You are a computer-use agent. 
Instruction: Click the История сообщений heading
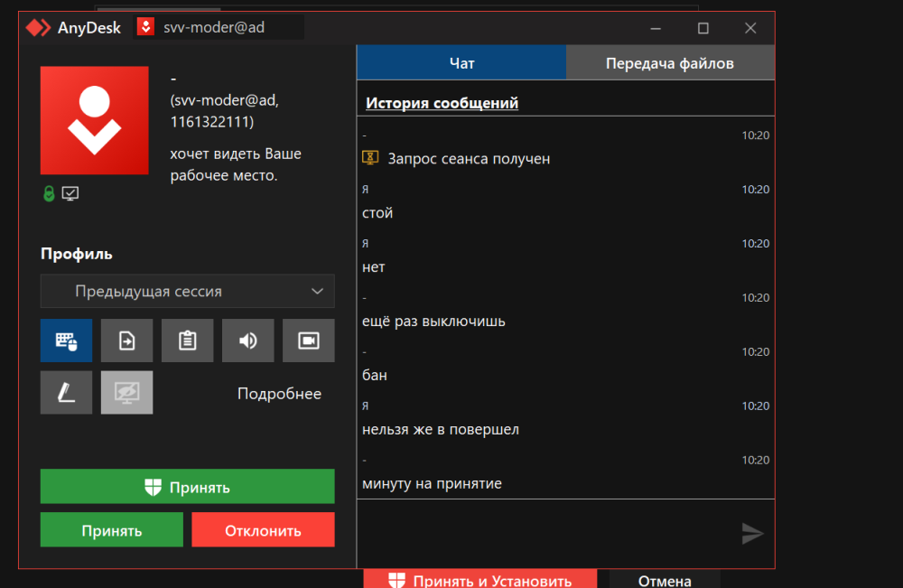point(442,102)
